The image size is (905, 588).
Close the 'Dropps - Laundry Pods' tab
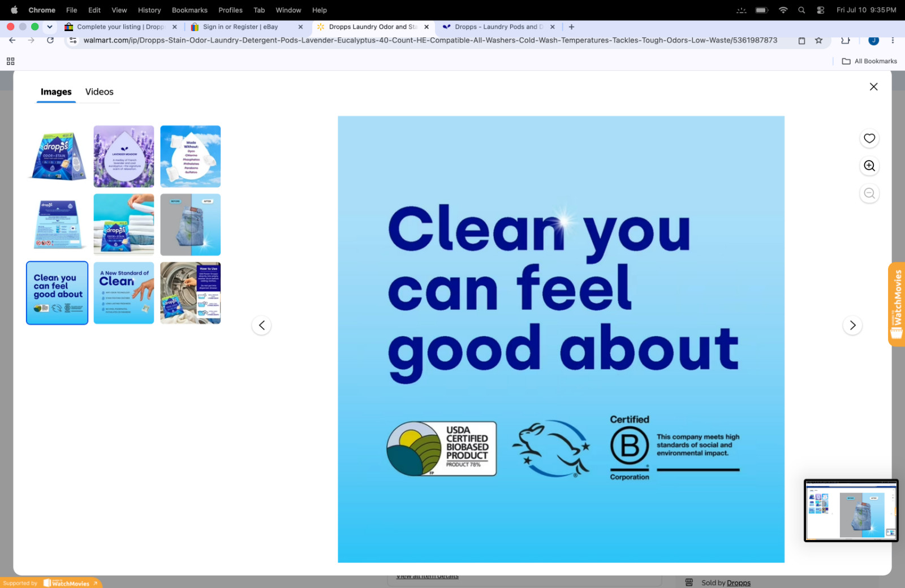552,27
